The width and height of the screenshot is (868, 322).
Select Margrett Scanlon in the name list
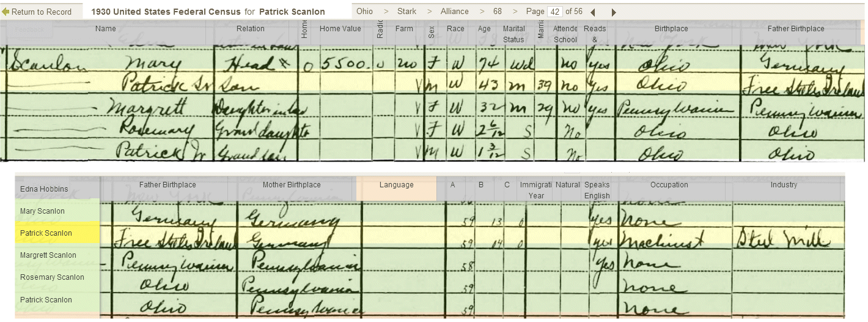(x=48, y=255)
